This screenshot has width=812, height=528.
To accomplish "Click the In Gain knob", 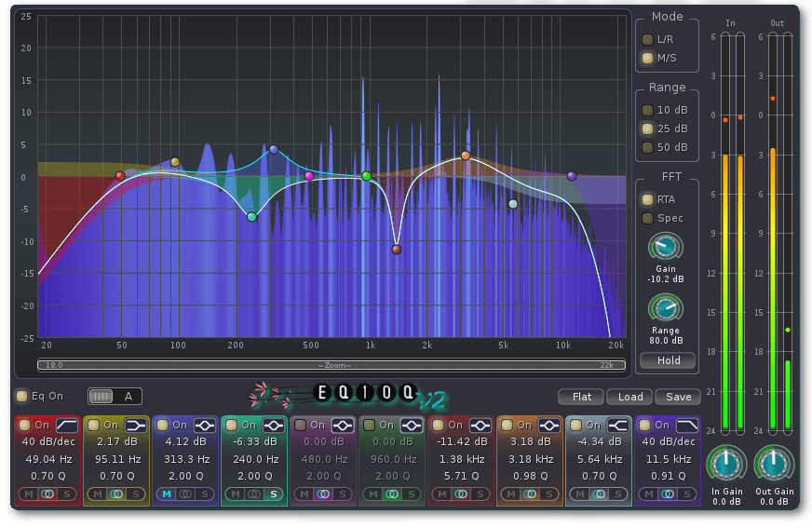I will click(x=726, y=464).
